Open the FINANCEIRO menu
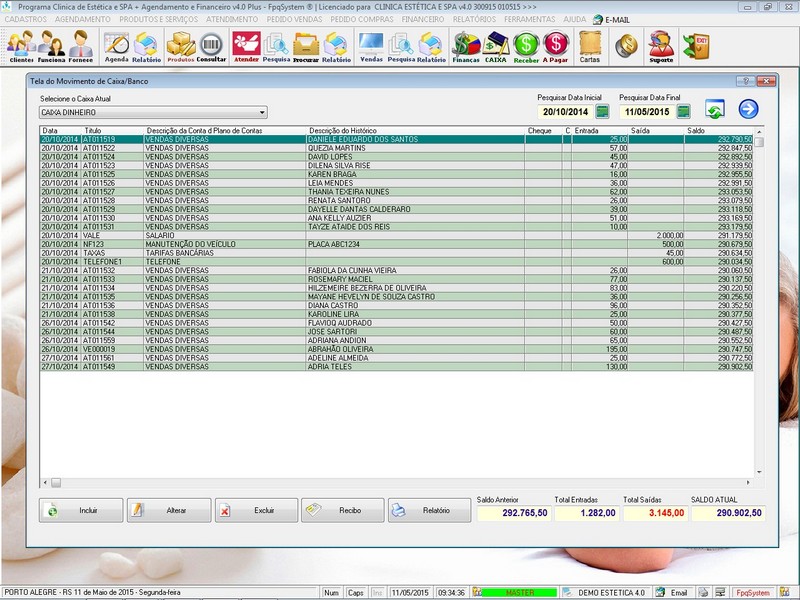 423,19
